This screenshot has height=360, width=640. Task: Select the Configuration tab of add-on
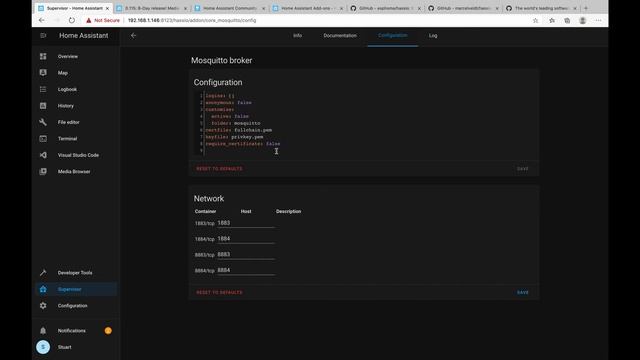point(393,36)
